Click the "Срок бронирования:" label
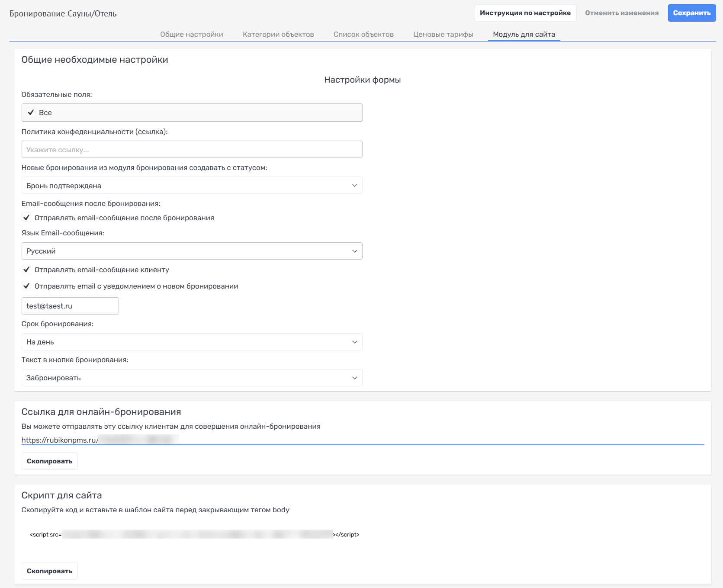723x588 pixels. tap(58, 324)
